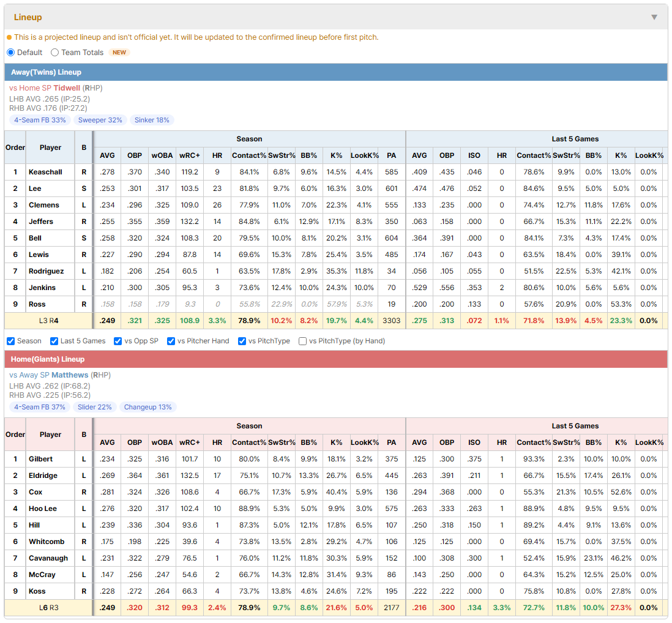Screen dimensions: 672x623
Task: Click the 4-Seam FB 37% pitch chip
Action: [x=40, y=407]
